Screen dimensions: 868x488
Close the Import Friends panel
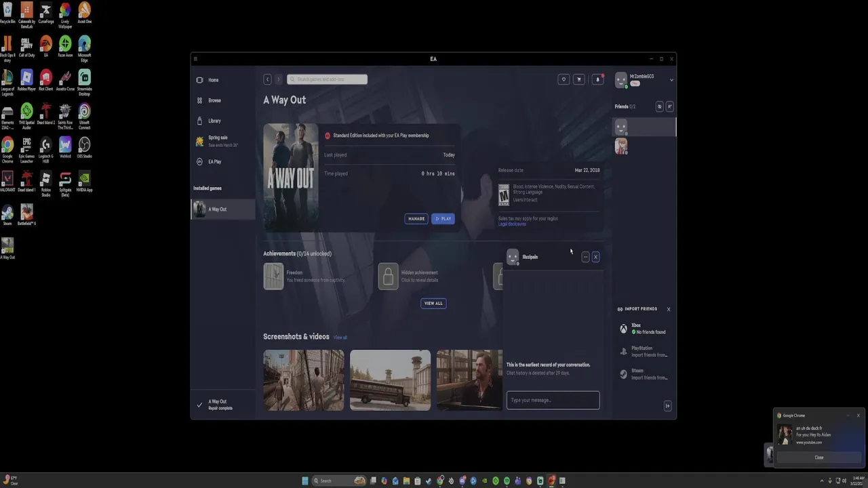point(668,309)
